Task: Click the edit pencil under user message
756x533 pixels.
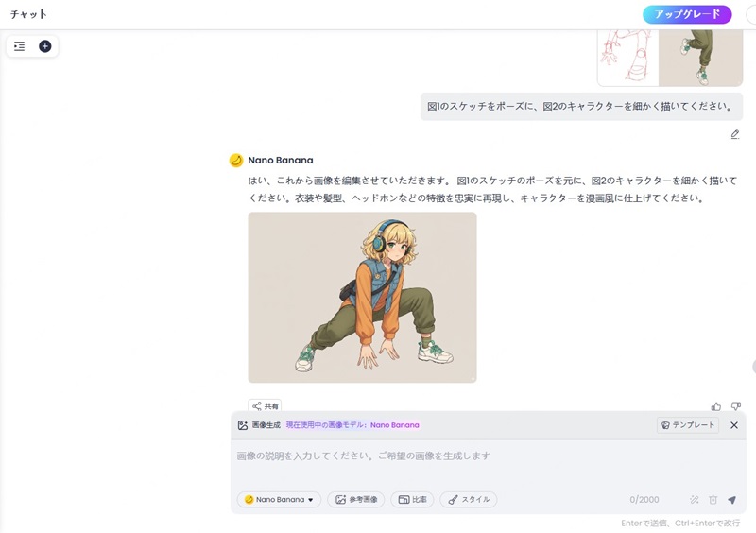Action: [734, 134]
